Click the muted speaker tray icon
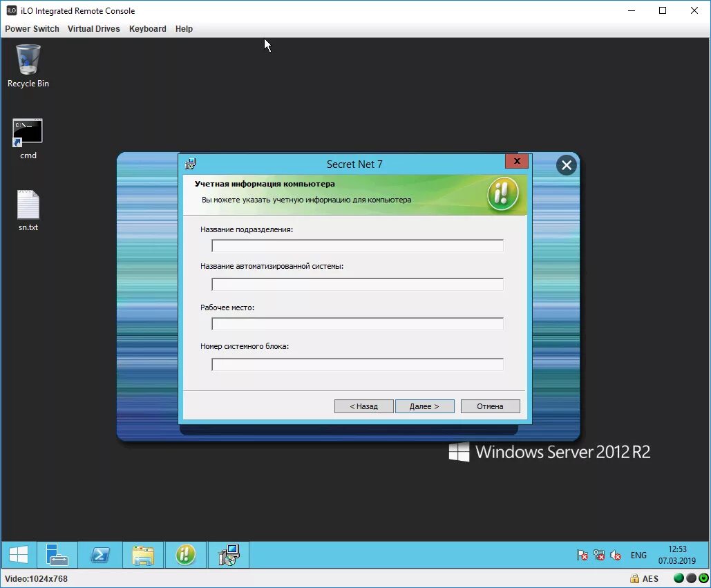 click(616, 555)
